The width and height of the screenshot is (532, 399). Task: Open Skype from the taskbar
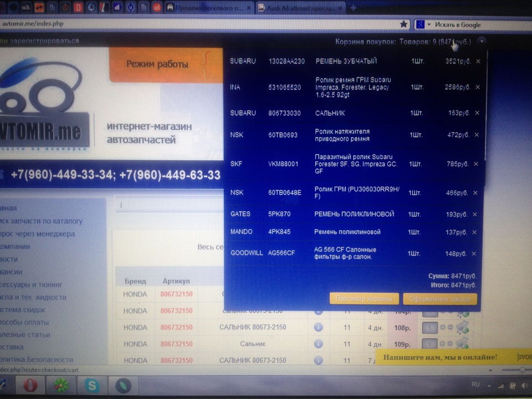(x=92, y=386)
